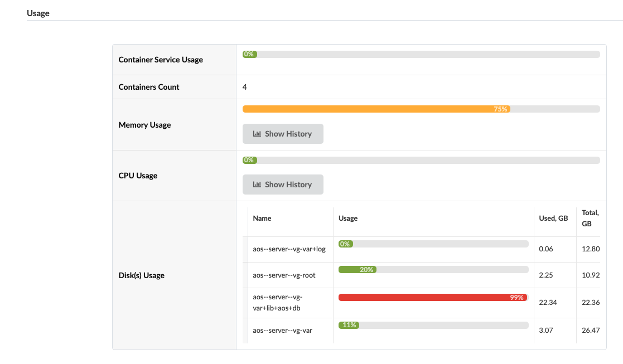The image size is (623, 364).
Task: Show History for Memory Usage
Action: pyautogui.click(x=283, y=134)
